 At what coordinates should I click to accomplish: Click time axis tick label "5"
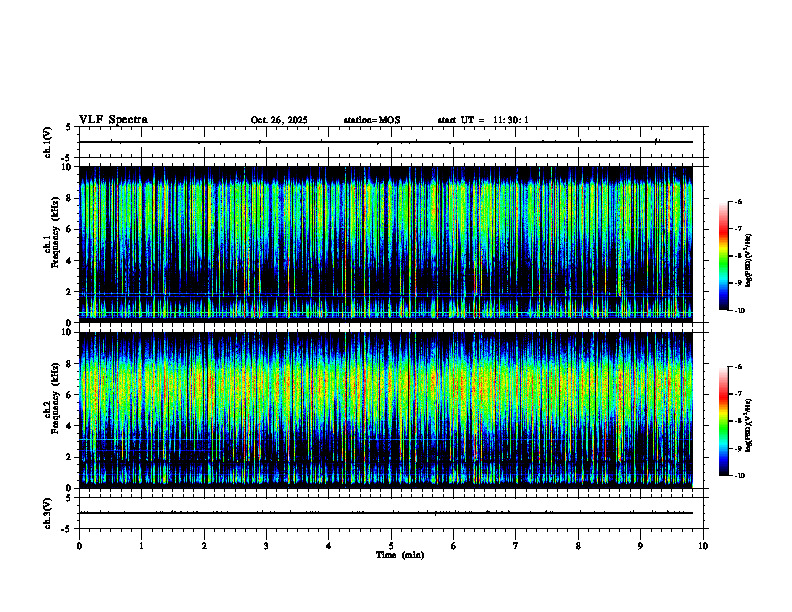click(x=391, y=546)
